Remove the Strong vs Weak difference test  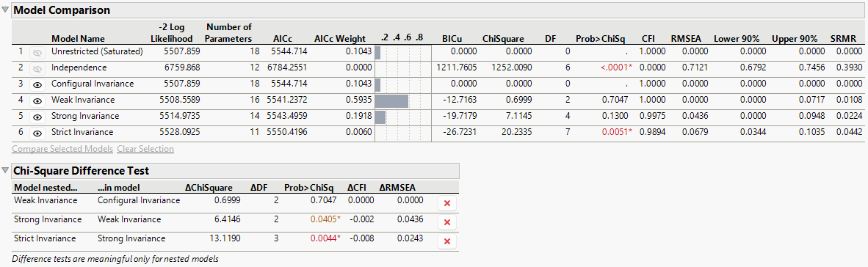(x=447, y=222)
